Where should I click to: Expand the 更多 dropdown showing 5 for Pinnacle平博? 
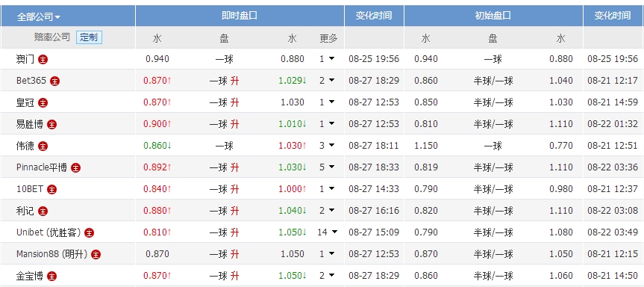(328, 167)
